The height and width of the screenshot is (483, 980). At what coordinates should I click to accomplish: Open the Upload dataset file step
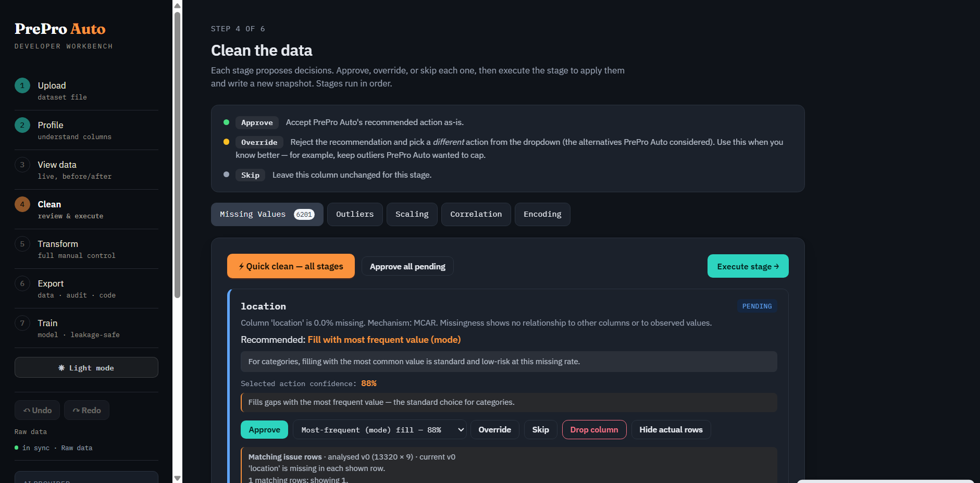86,91
